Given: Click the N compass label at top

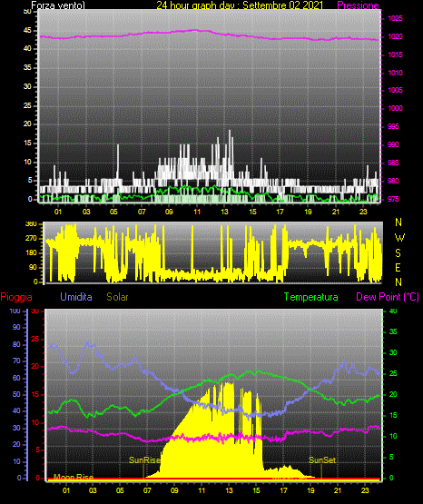Looking at the screenshot, I should [398, 222].
